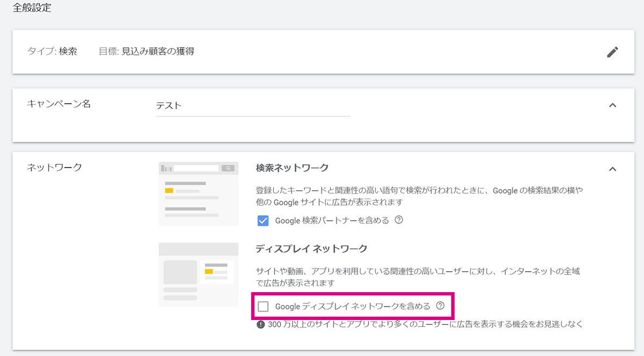Click the search network description starting 登録したキーワード
Image resolution: width=644 pixels, height=356 pixels.
pos(419,196)
